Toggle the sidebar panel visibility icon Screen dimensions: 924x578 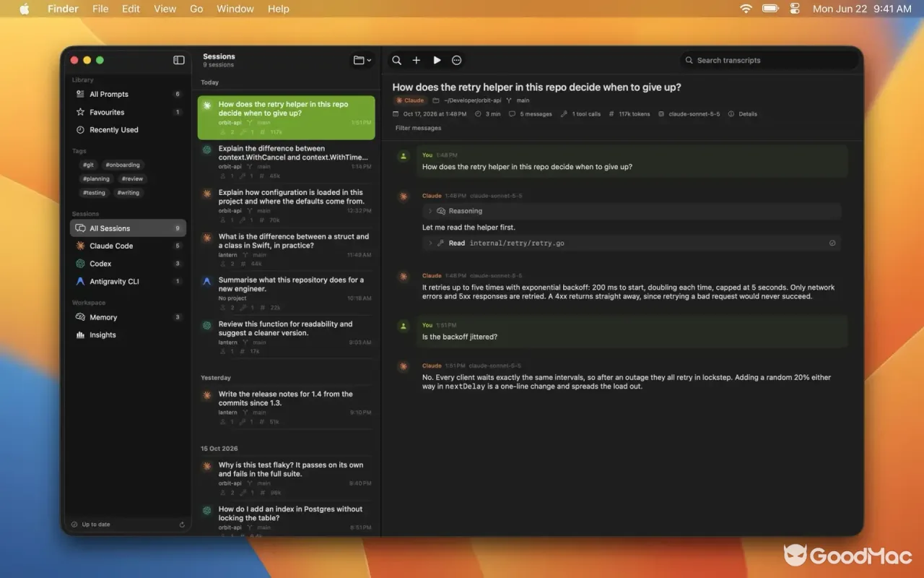point(179,60)
